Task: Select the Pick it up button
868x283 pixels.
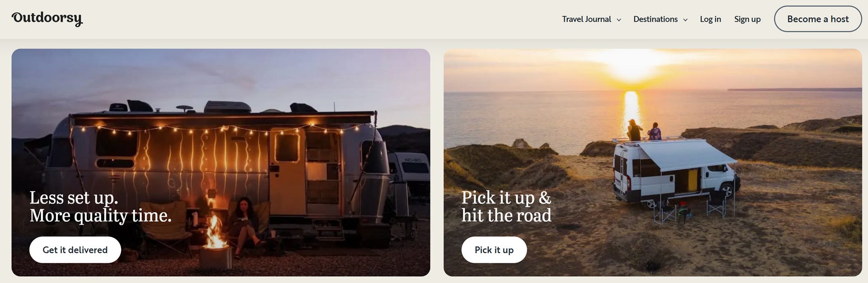Action: pyautogui.click(x=494, y=250)
